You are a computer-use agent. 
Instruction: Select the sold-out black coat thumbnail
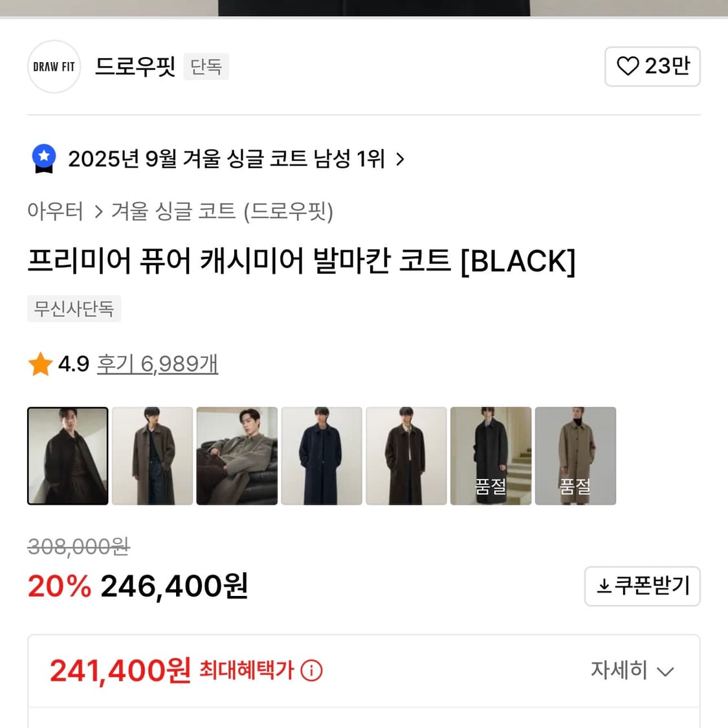pos(491,456)
